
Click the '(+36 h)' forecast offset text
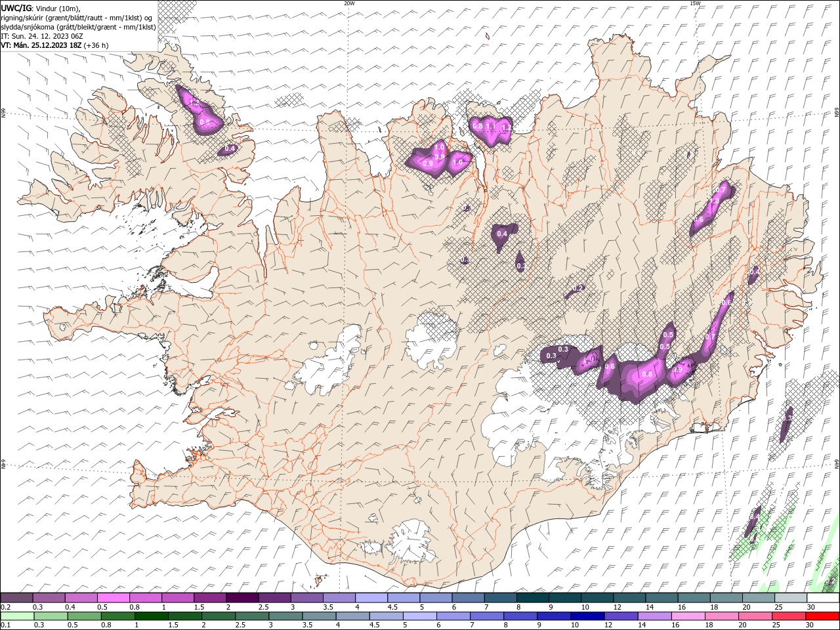point(96,45)
